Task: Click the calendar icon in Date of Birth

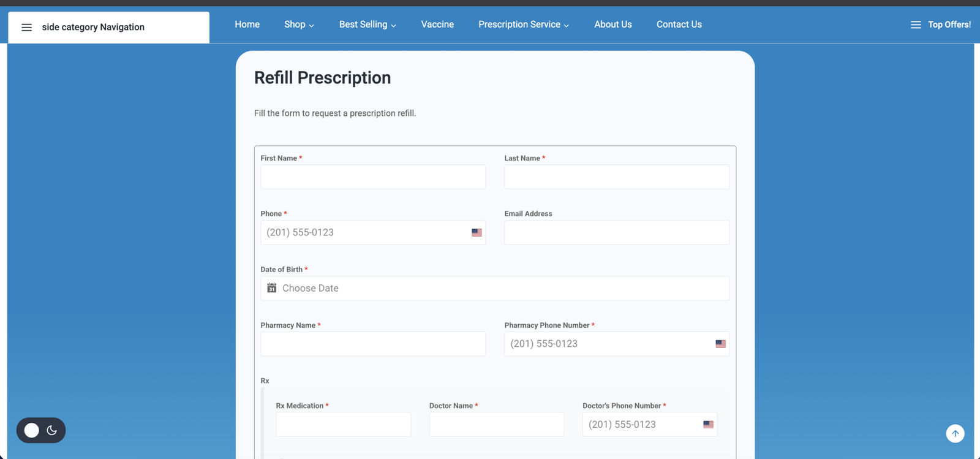Action: pyautogui.click(x=272, y=288)
